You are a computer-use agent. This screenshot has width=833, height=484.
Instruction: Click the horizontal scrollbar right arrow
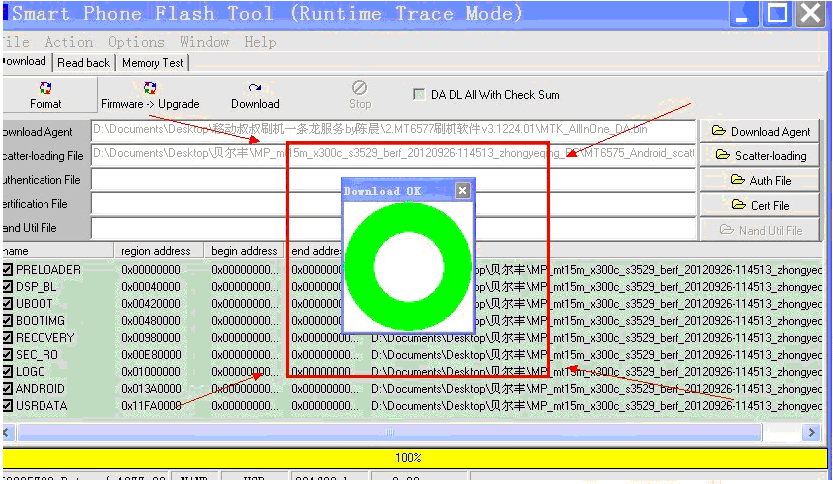811,432
